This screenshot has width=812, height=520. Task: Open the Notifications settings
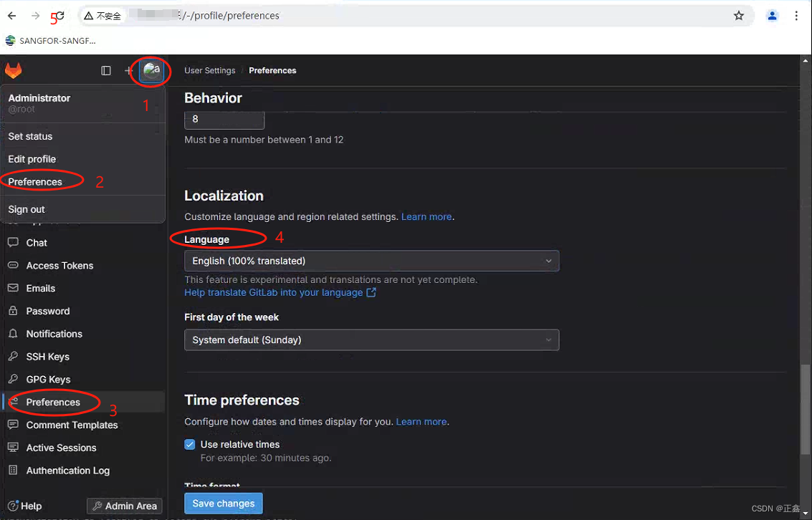coord(53,333)
